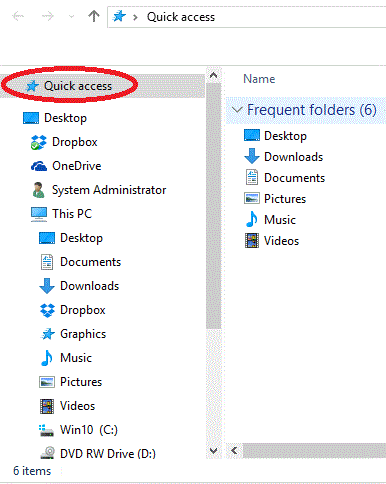
Task: Click the horizontal scrollbar track
Action: [x=314, y=451]
